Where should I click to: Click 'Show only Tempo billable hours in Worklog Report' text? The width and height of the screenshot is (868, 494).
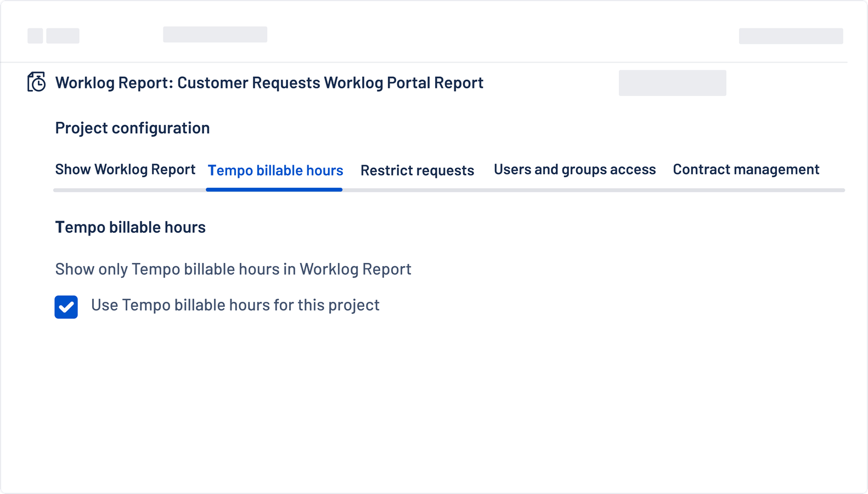click(x=233, y=270)
